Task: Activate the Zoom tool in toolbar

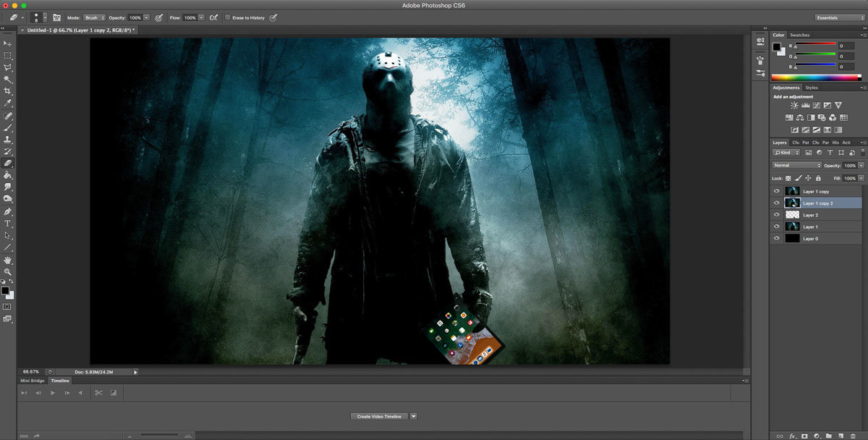Action: pyautogui.click(x=8, y=271)
